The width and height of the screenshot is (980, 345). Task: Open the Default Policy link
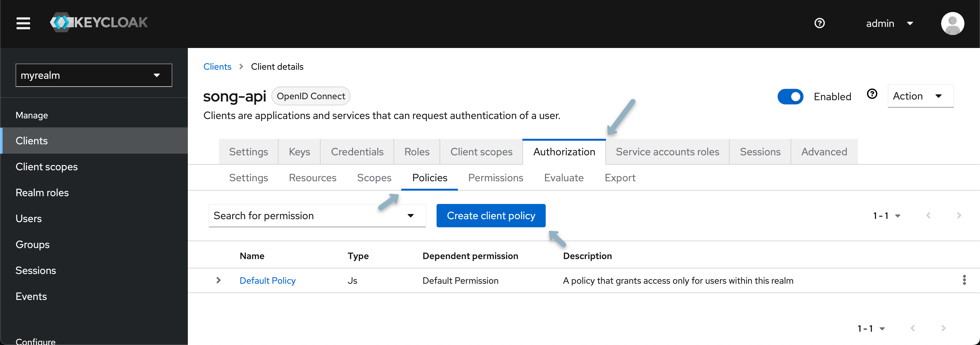coord(268,281)
